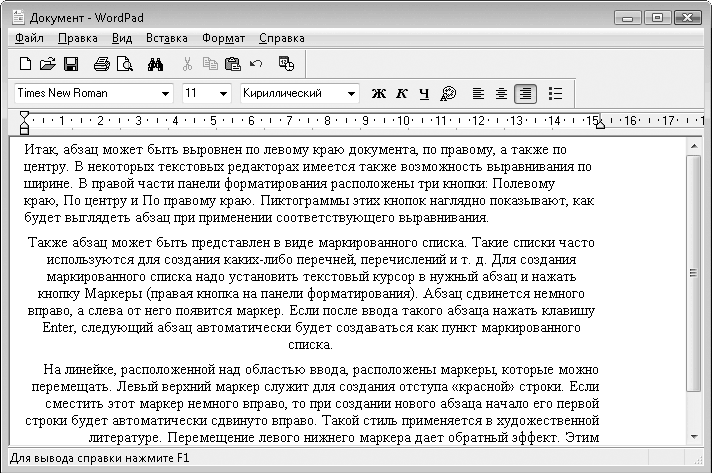Save the document using the floppy disk icon

point(70,64)
